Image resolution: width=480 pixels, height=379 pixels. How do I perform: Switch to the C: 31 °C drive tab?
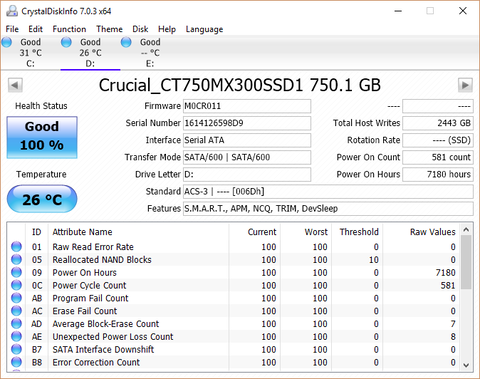[x=30, y=53]
